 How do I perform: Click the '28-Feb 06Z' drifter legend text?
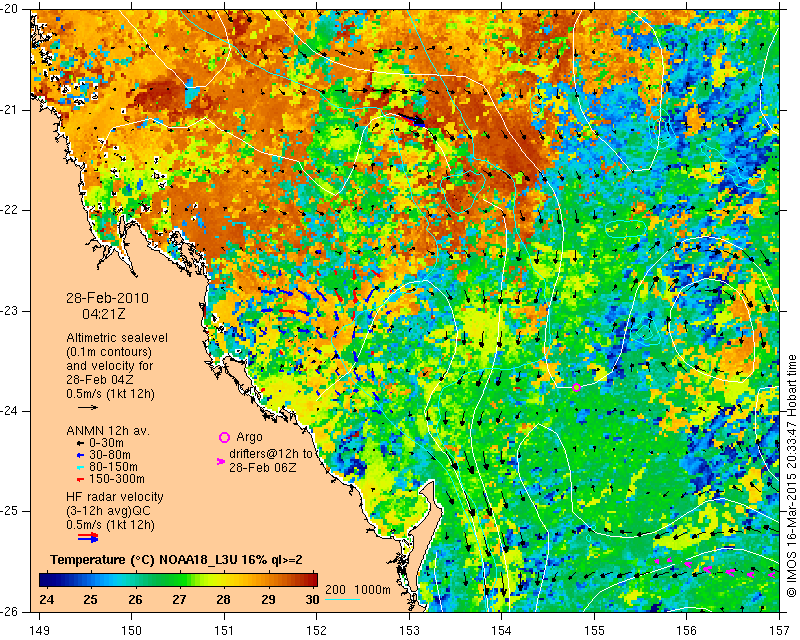[x=263, y=467]
